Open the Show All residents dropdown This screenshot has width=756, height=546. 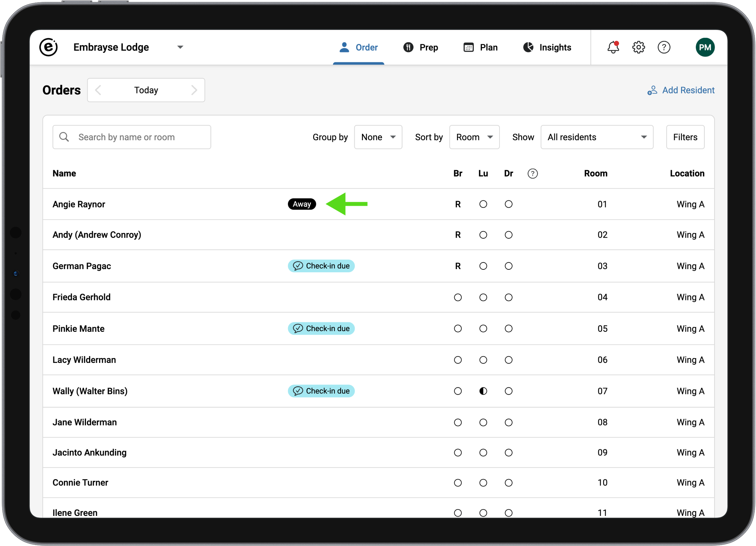(596, 137)
